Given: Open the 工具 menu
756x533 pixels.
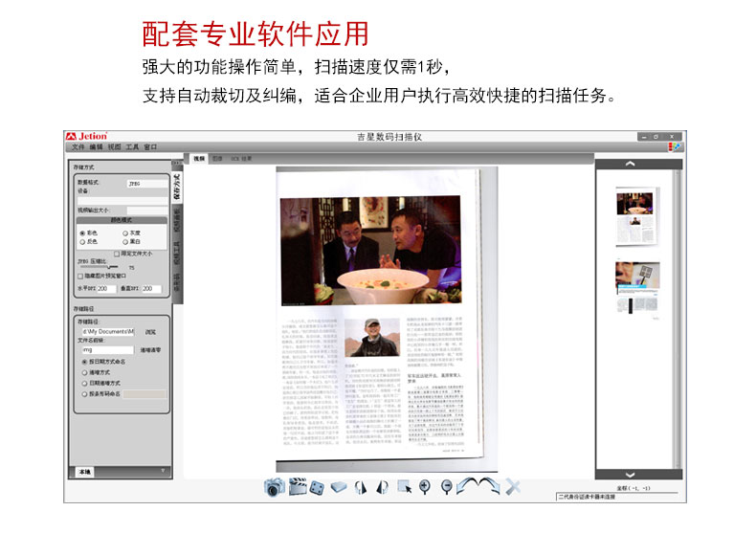Looking at the screenshot, I should 133,147.
